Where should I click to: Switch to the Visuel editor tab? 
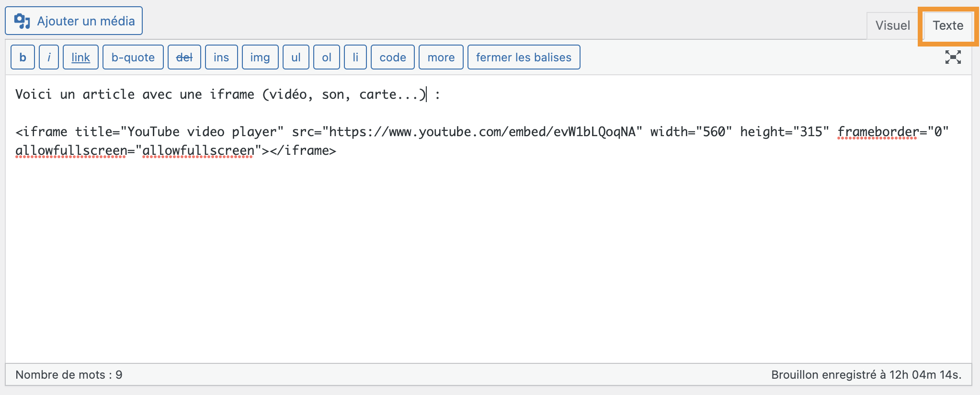tap(892, 25)
